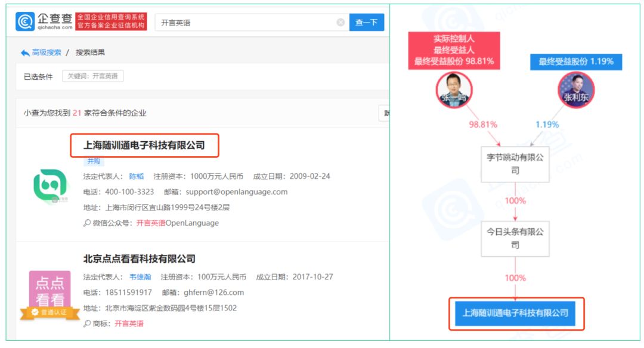Clear the search box with the X icon
This screenshot has height=348, width=644.
click(340, 23)
